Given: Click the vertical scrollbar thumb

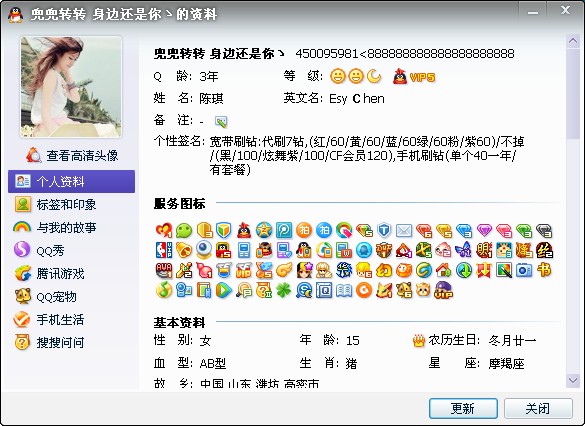Looking at the screenshot, I should pos(573,93).
